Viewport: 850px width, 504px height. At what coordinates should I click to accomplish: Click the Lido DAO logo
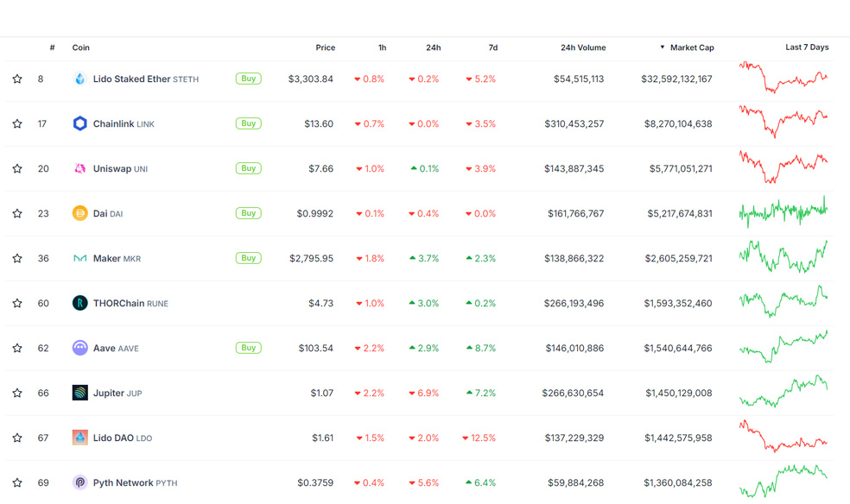79,438
